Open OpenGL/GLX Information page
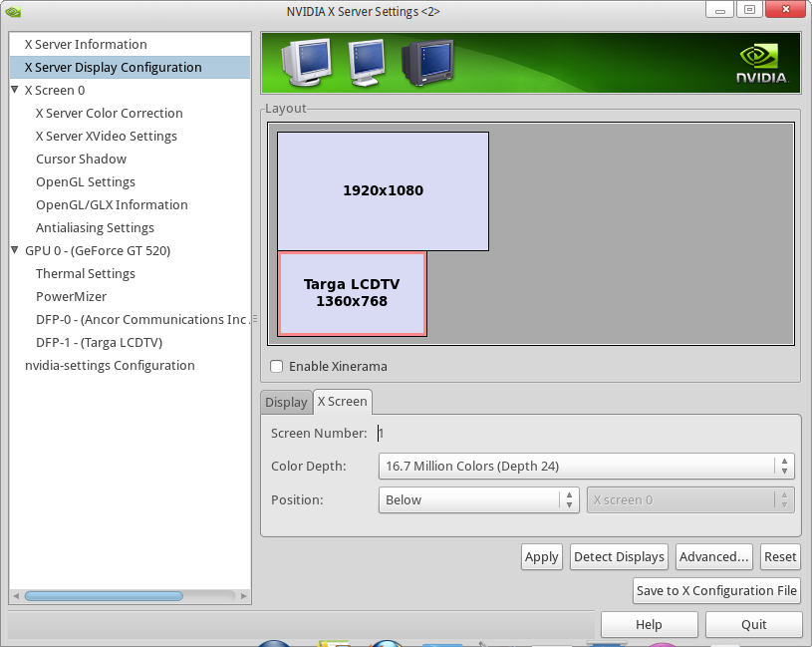812x647 pixels. (x=112, y=204)
